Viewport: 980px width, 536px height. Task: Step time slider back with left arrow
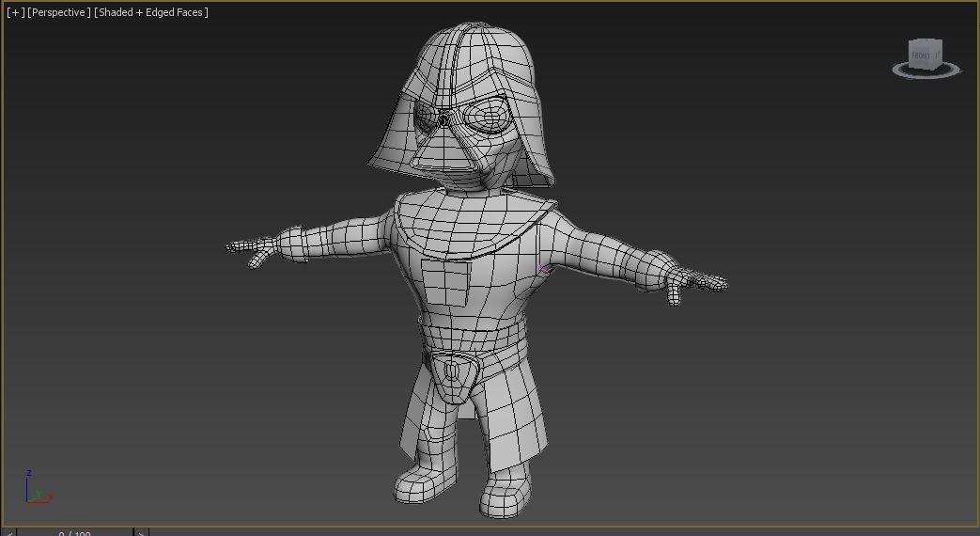[x=9, y=532]
